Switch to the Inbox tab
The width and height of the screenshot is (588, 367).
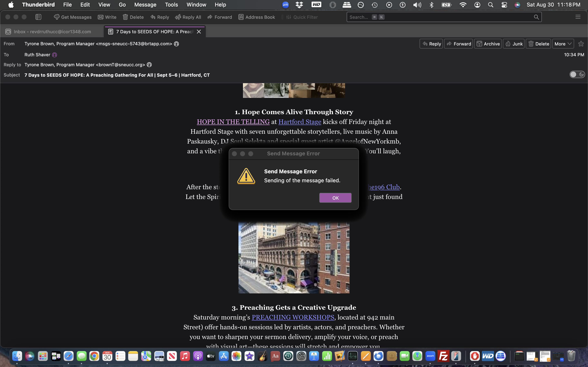52,32
